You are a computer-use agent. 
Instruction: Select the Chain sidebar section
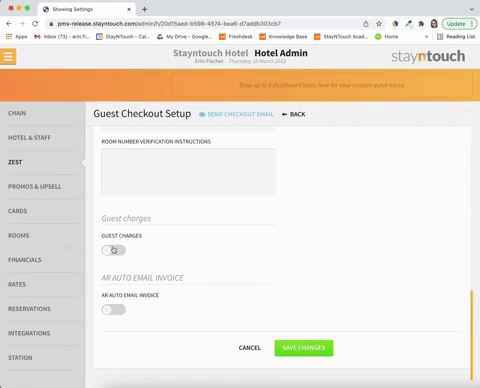(17, 113)
